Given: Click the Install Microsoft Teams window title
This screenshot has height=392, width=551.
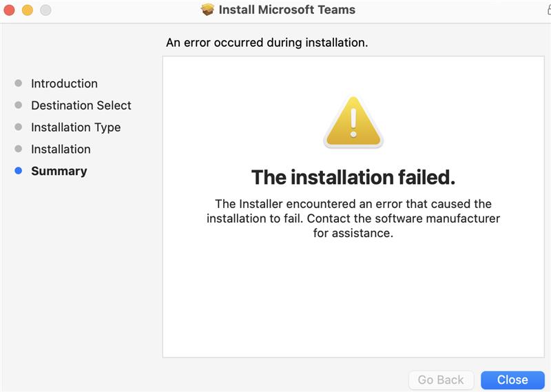Looking at the screenshot, I should coord(287,10).
